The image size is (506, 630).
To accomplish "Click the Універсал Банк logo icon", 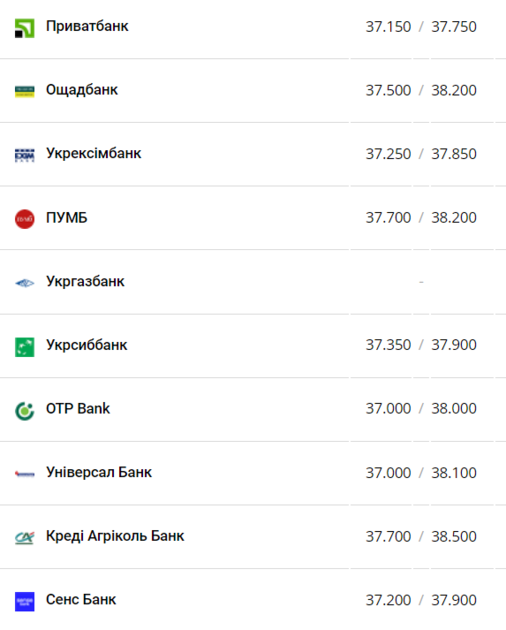I will [25, 474].
